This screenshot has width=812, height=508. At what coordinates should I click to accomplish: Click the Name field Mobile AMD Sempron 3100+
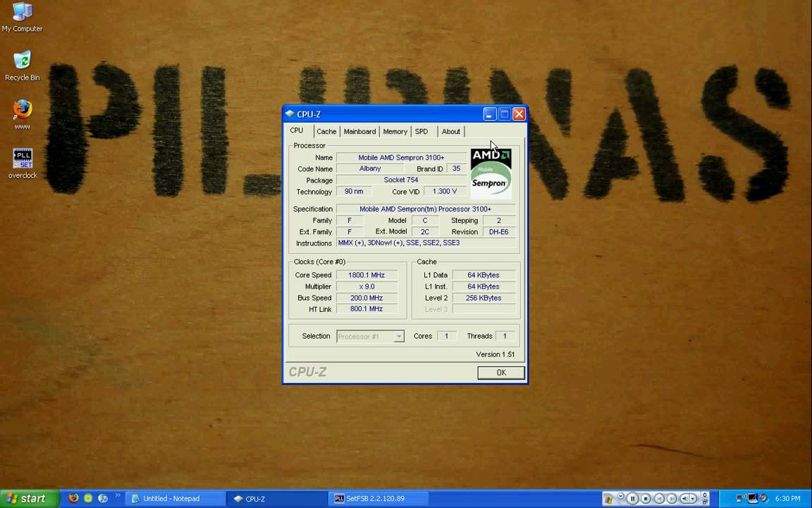click(x=401, y=157)
